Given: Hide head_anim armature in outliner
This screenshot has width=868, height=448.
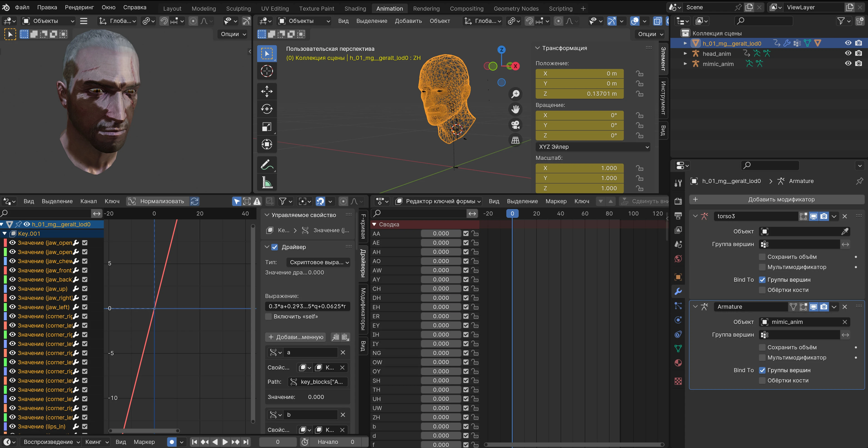Looking at the screenshot, I should [848, 53].
